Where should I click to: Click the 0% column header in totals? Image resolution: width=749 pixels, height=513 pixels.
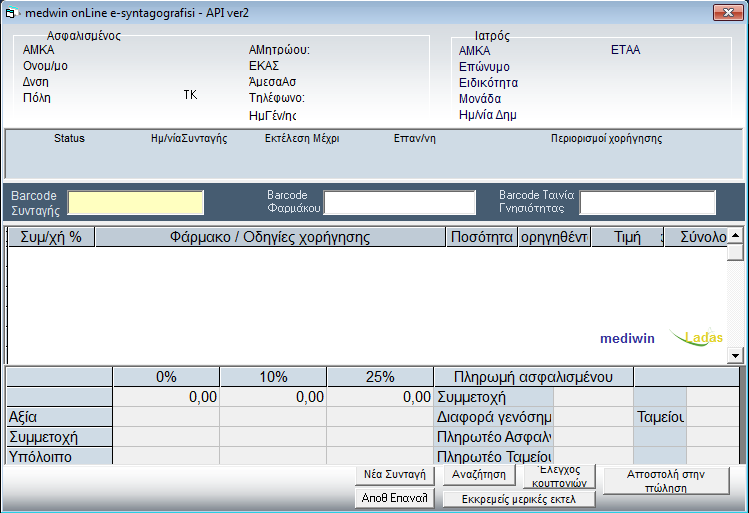point(166,377)
